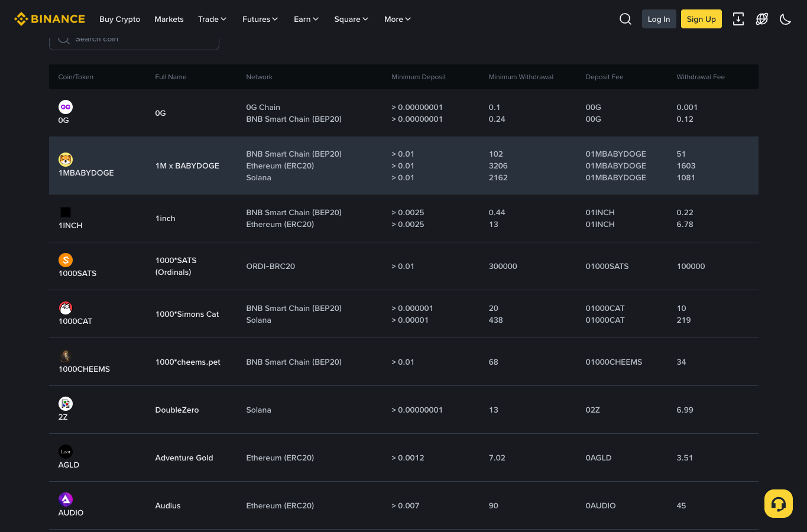
Task: Click the 1INCH coin icon
Action: coord(66,212)
